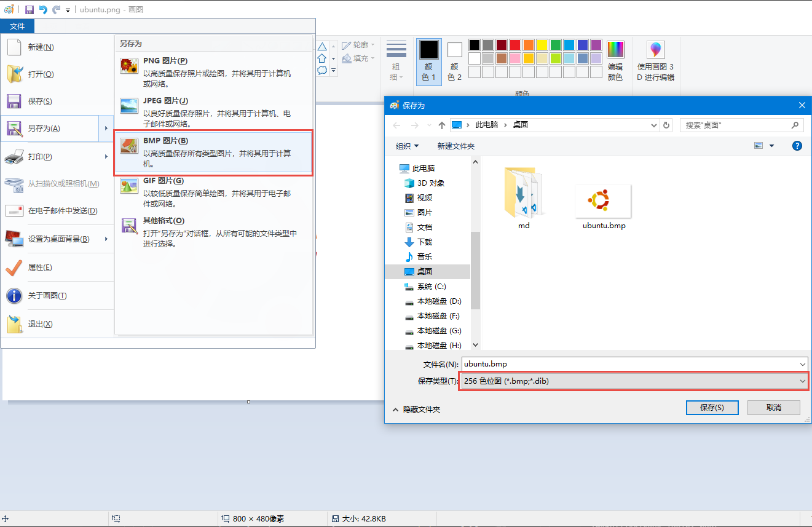Click 使用画图3D进行编辑 icon
Screen dimensions: 812x527
(655, 50)
